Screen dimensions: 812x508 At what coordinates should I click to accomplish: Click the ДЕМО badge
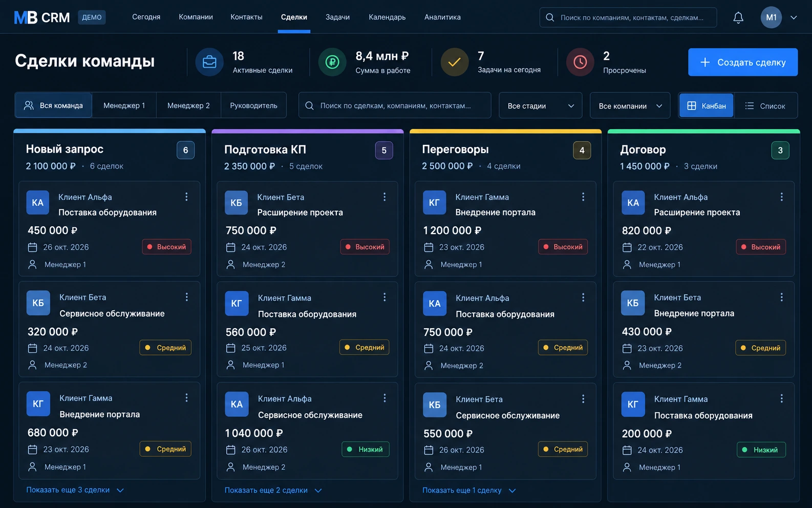click(92, 17)
